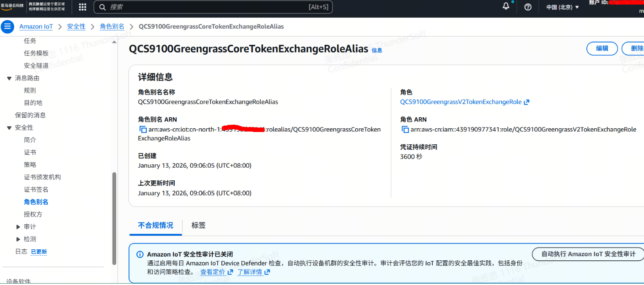Viewport: 644px width, 285px height.
Task: Select 角色别名 in the sidebar
Action: coord(36,201)
